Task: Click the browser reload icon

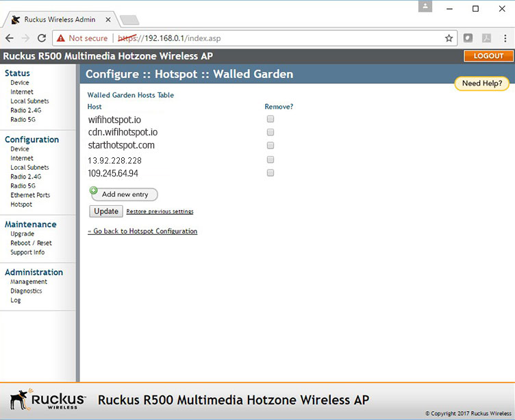Action: 42,38
